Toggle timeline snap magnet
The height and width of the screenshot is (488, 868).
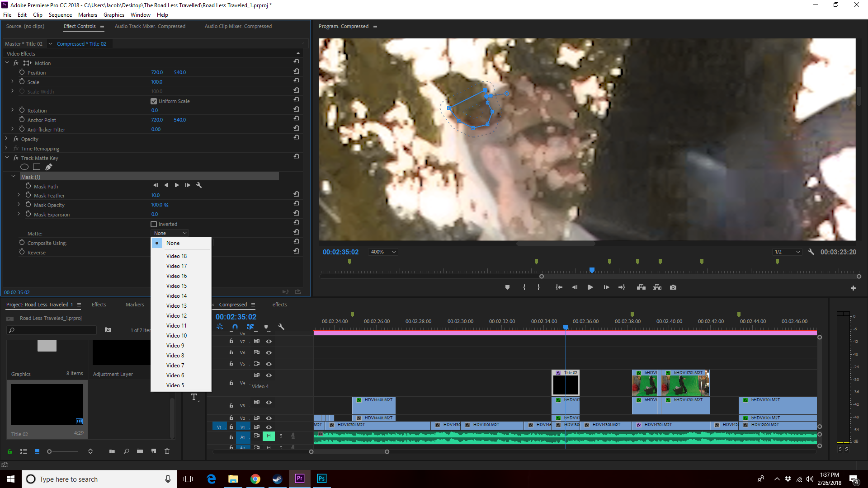point(235,327)
